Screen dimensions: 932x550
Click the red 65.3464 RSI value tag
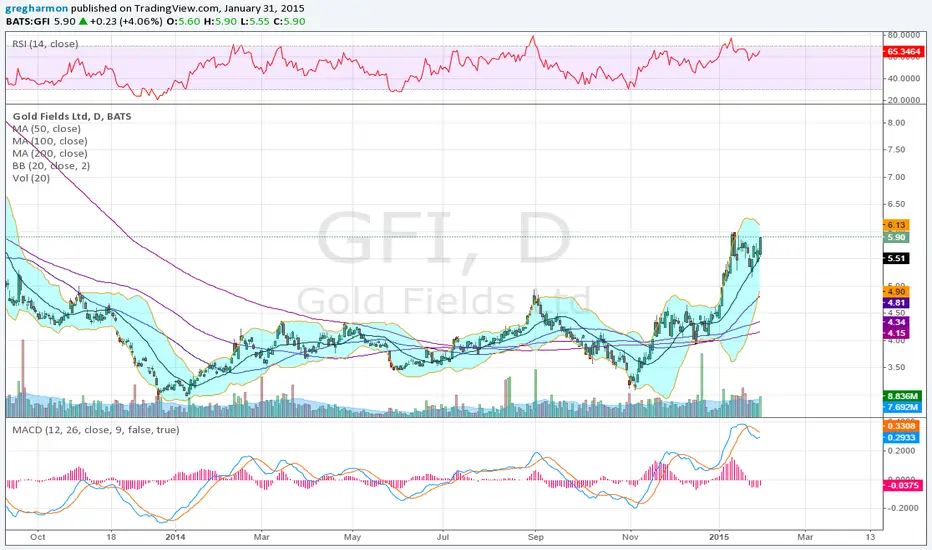pos(903,52)
